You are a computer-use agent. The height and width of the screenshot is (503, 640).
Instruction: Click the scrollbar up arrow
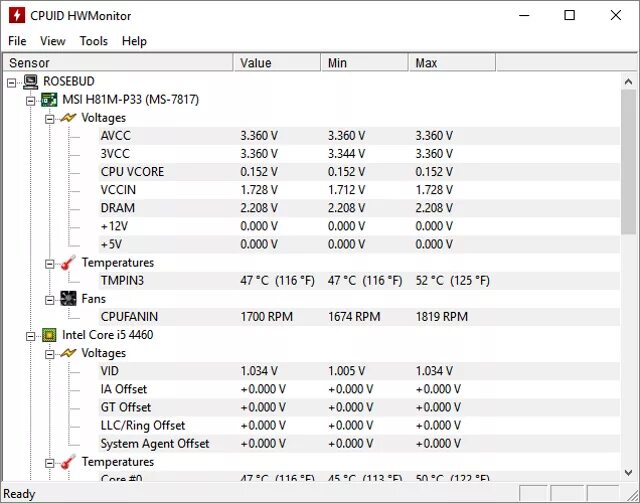tap(629, 82)
